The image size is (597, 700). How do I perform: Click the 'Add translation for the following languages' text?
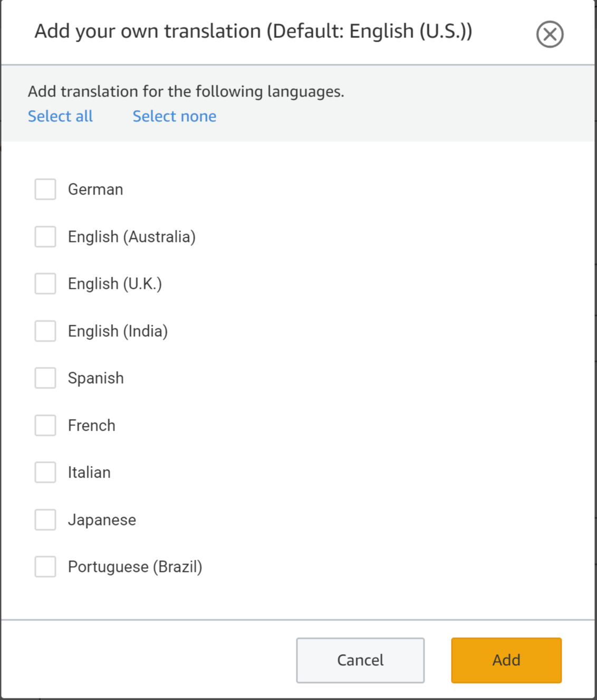186,92
